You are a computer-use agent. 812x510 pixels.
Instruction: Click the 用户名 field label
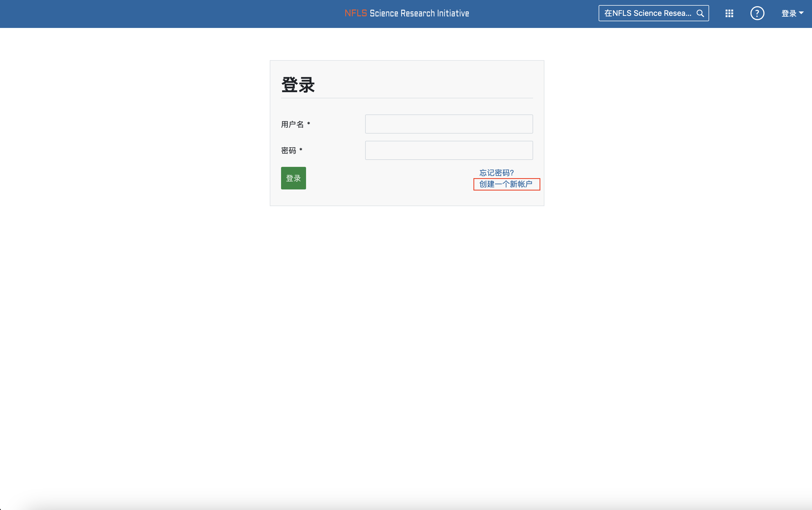(x=292, y=124)
